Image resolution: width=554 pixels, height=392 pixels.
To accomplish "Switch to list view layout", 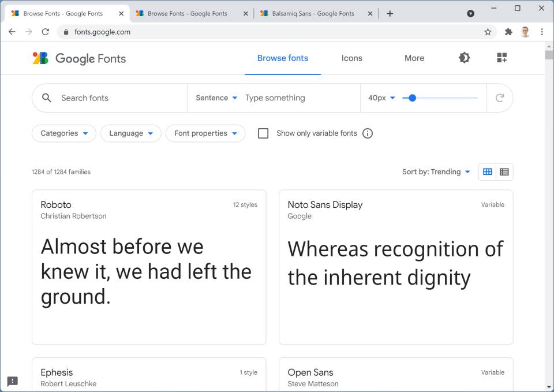I will click(504, 171).
